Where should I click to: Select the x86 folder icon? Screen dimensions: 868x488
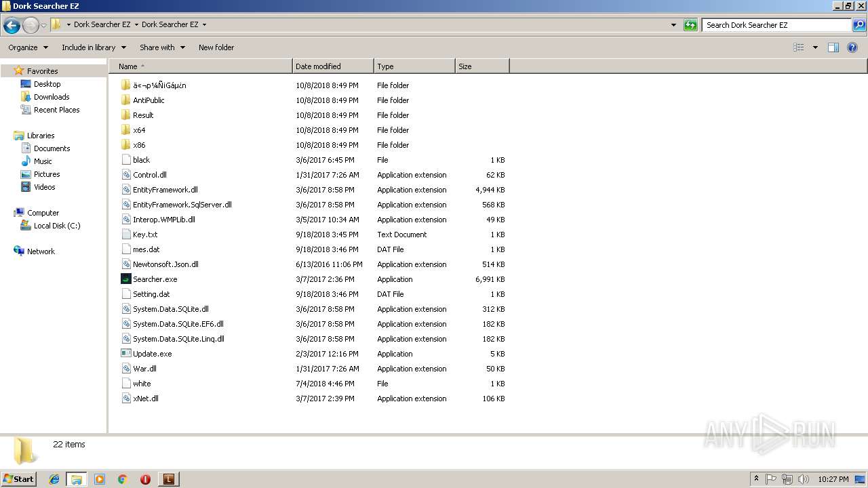click(125, 145)
